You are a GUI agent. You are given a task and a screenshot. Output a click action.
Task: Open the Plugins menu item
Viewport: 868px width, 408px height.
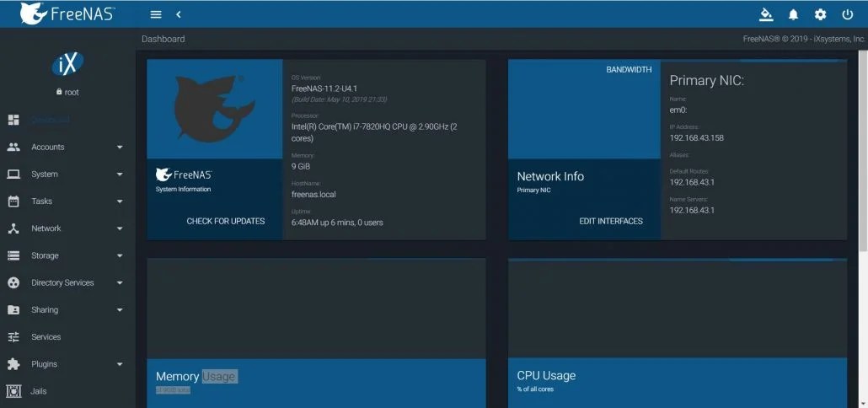67,363
